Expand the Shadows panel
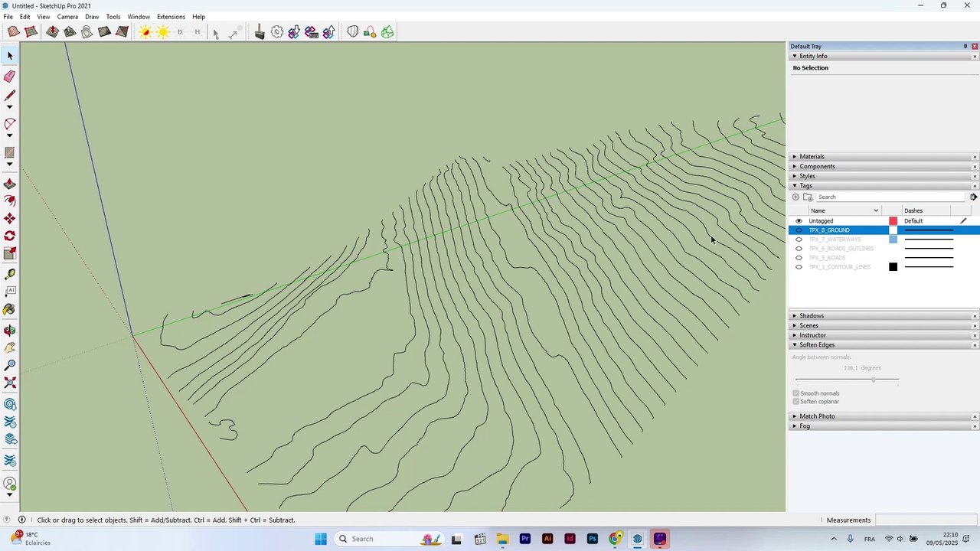 pyautogui.click(x=795, y=316)
